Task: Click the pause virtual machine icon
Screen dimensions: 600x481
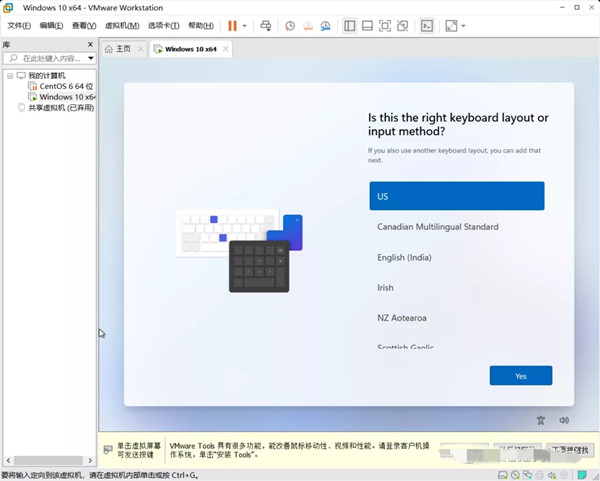Action: click(232, 25)
